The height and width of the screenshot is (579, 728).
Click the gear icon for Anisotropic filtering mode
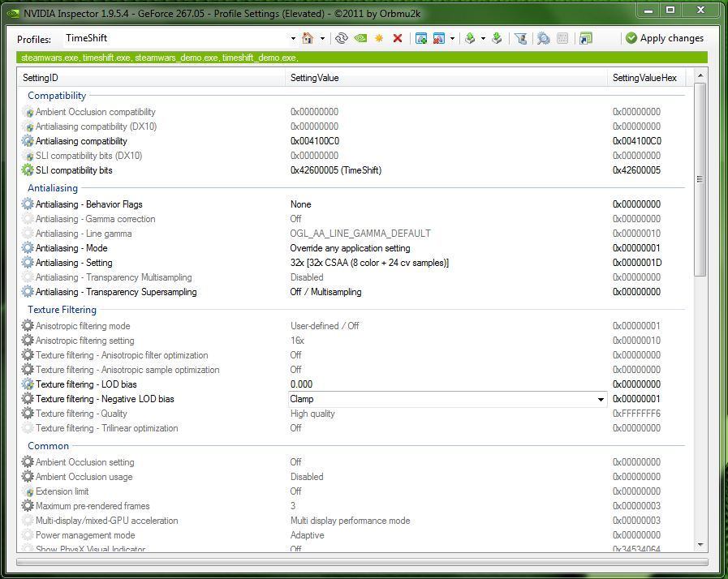[x=28, y=326]
